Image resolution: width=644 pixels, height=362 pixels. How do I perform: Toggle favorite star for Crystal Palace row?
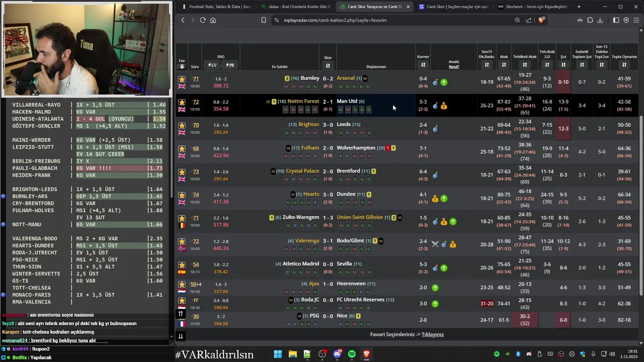[x=182, y=172]
